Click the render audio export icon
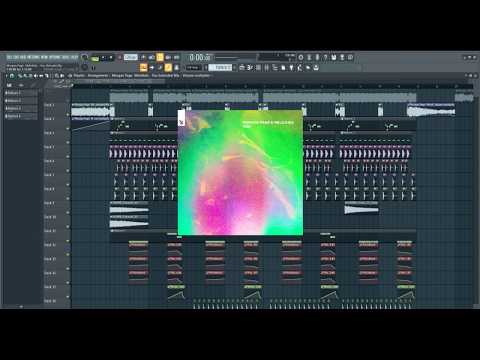The height and width of the screenshot is (360, 480). coord(342,57)
